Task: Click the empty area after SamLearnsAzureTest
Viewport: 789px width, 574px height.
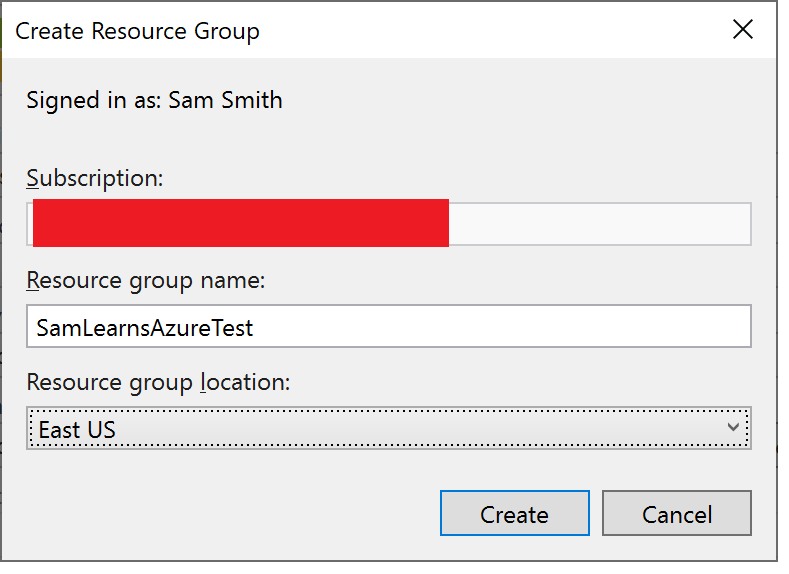Action: [x=500, y=327]
